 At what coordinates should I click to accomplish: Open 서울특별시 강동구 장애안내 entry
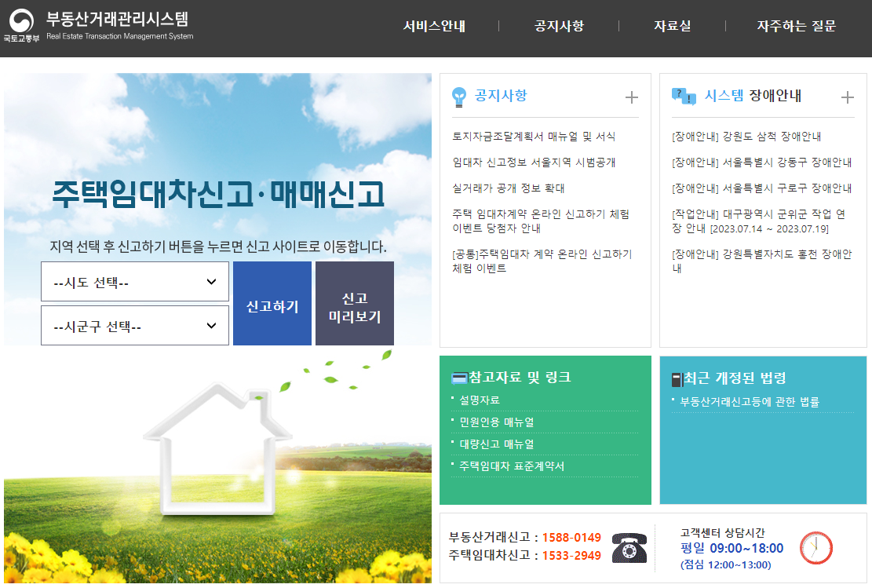(x=761, y=163)
